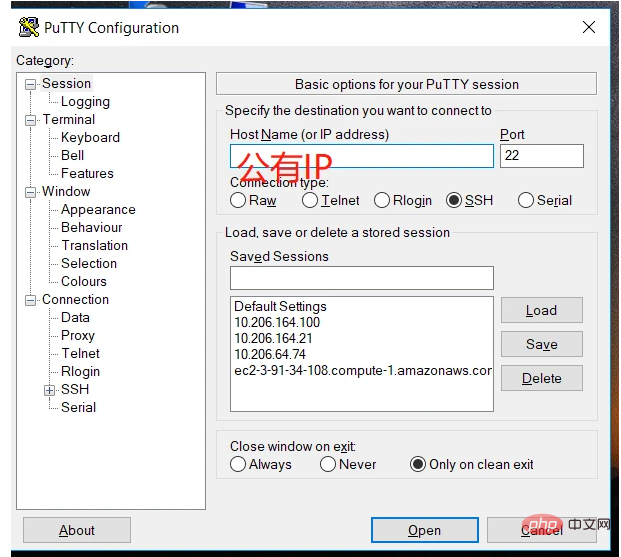The image size is (621, 557).
Task: Select the Serial connection type radio
Action: [526, 200]
